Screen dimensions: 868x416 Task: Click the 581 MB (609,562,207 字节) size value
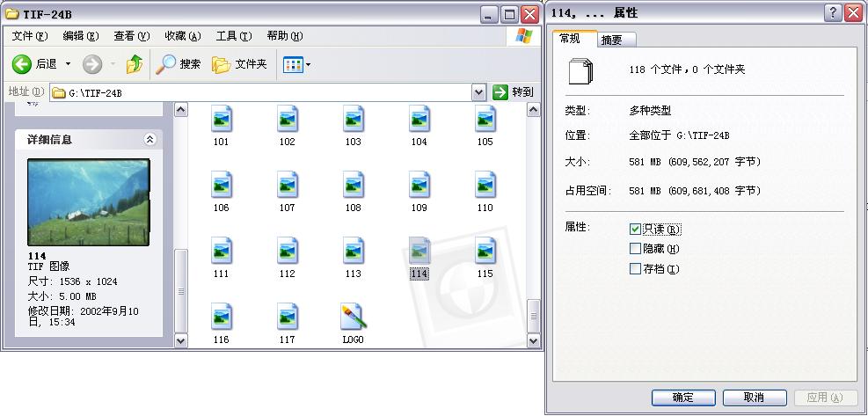tap(695, 163)
